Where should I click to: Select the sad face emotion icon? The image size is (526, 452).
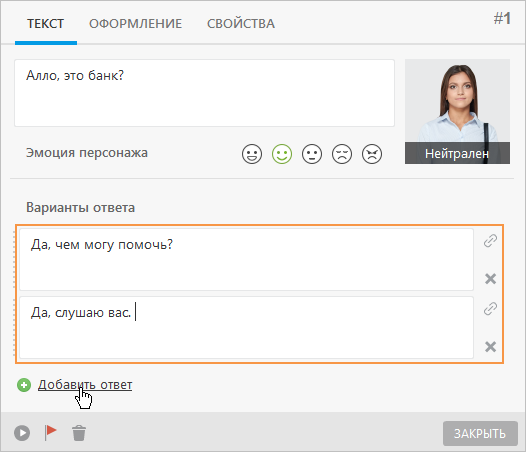click(342, 154)
